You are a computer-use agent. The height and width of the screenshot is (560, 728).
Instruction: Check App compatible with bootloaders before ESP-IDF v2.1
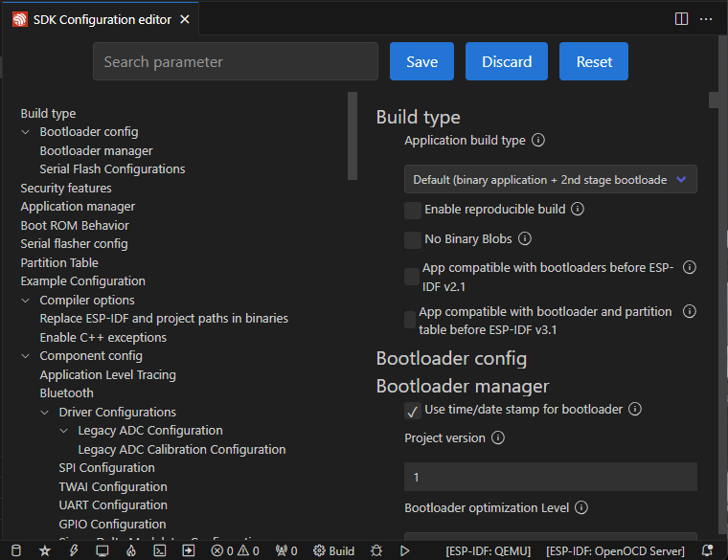point(411,277)
